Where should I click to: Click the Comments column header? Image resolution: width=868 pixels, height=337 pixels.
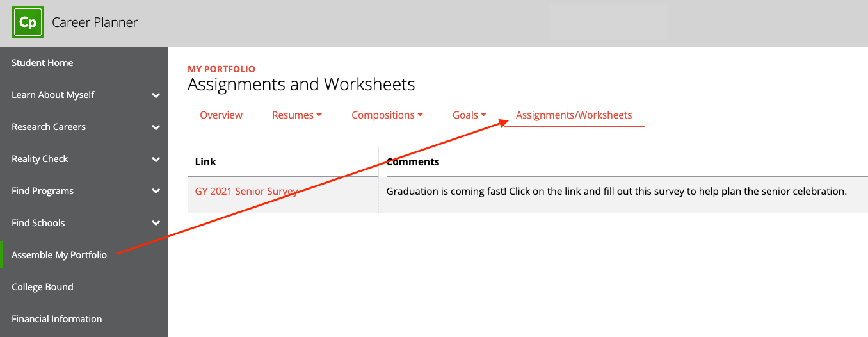pos(413,161)
